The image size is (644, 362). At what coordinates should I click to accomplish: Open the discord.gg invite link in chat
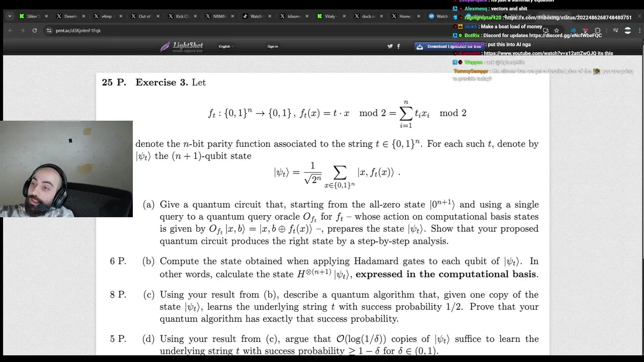pyautogui.click(x=565, y=36)
